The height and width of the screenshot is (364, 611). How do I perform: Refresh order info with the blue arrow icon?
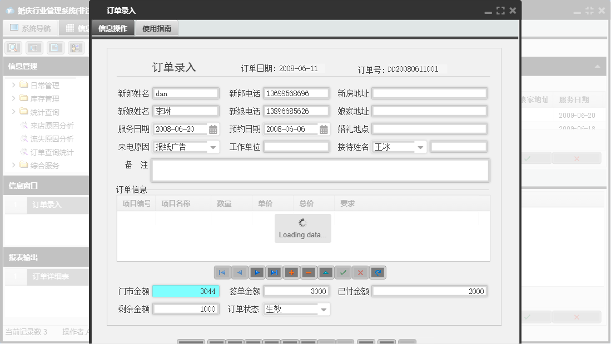tap(377, 272)
